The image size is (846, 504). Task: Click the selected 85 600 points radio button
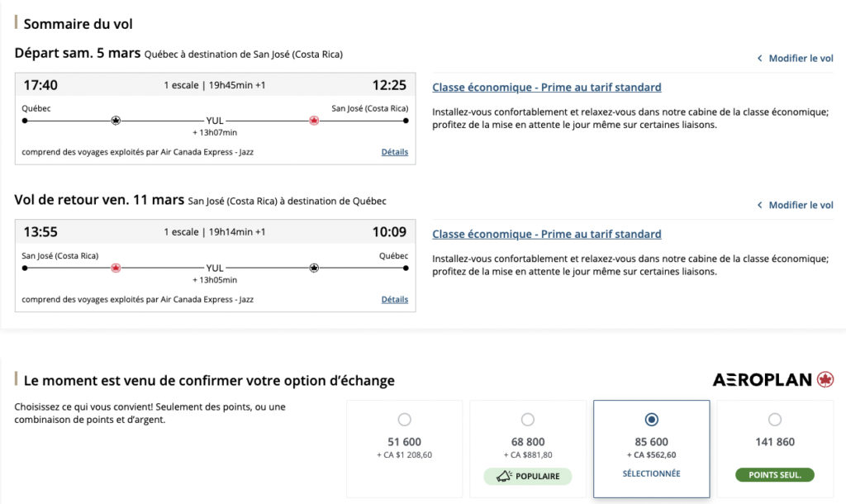[x=651, y=420]
